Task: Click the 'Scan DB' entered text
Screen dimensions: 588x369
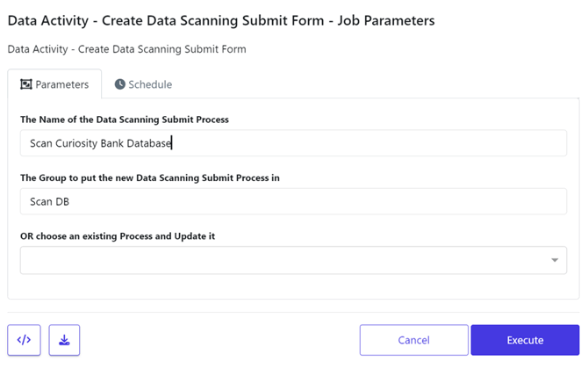Action: (x=49, y=201)
